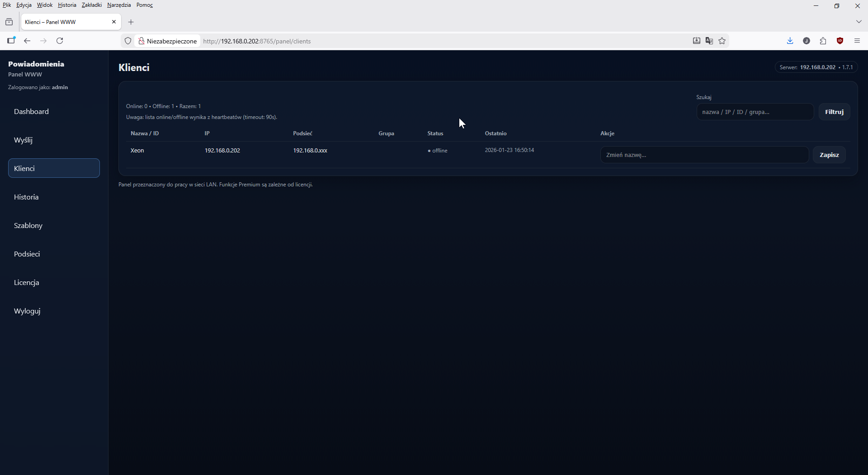The width and height of the screenshot is (868, 475).
Task: Open the tracking protection shield icon
Action: coord(128,41)
